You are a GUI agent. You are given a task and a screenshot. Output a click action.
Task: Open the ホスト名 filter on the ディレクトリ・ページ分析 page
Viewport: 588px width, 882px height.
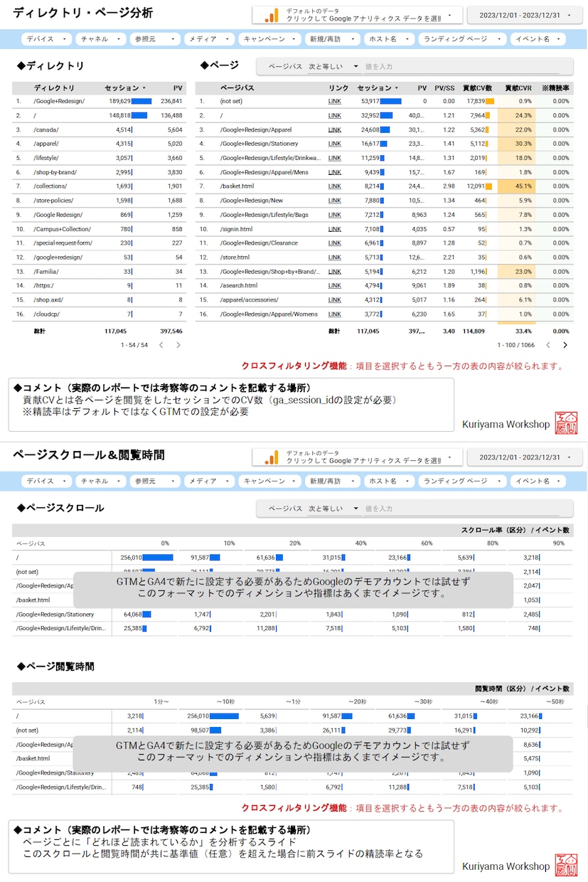[389, 39]
